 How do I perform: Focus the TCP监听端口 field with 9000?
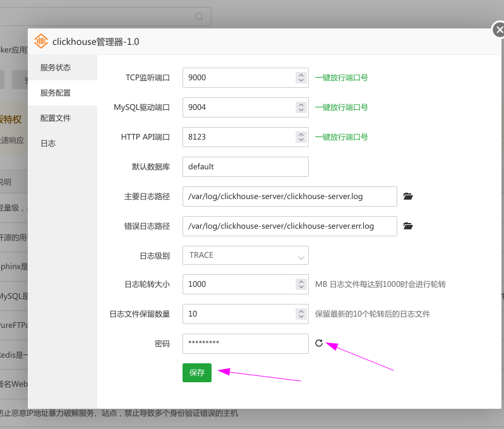coord(246,78)
